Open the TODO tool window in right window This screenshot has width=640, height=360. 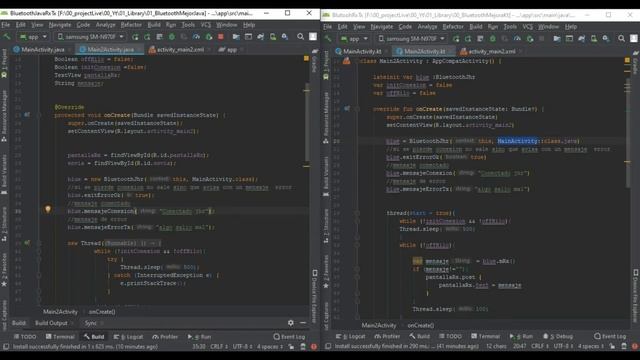450,336
